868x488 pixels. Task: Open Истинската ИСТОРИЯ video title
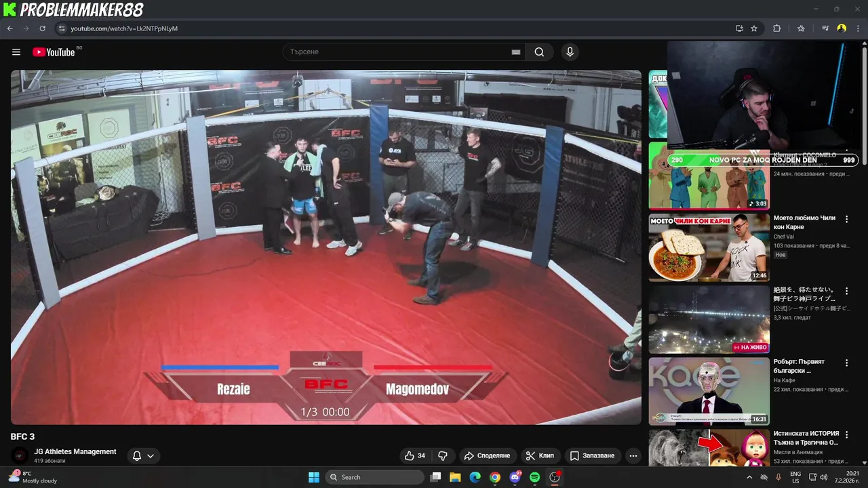(x=806, y=438)
